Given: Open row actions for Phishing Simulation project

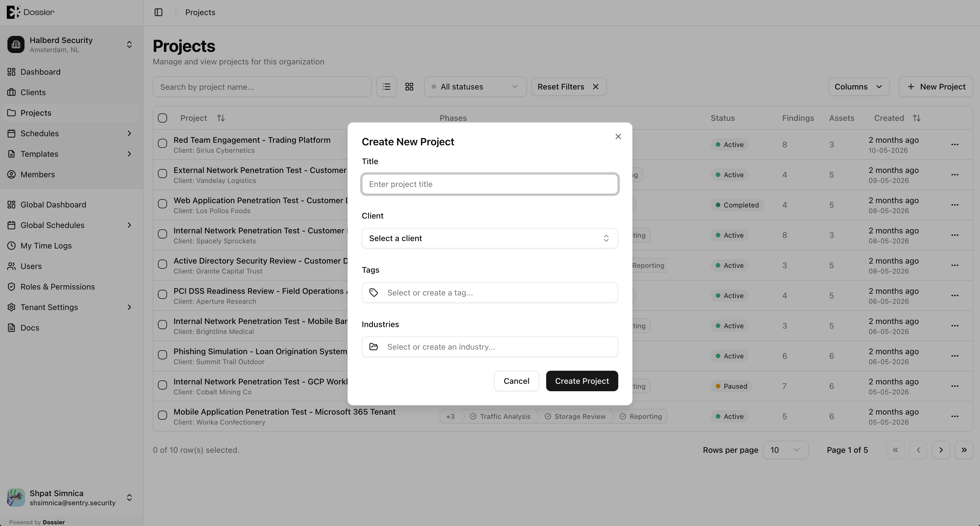Looking at the screenshot, I should pos(955,356).
